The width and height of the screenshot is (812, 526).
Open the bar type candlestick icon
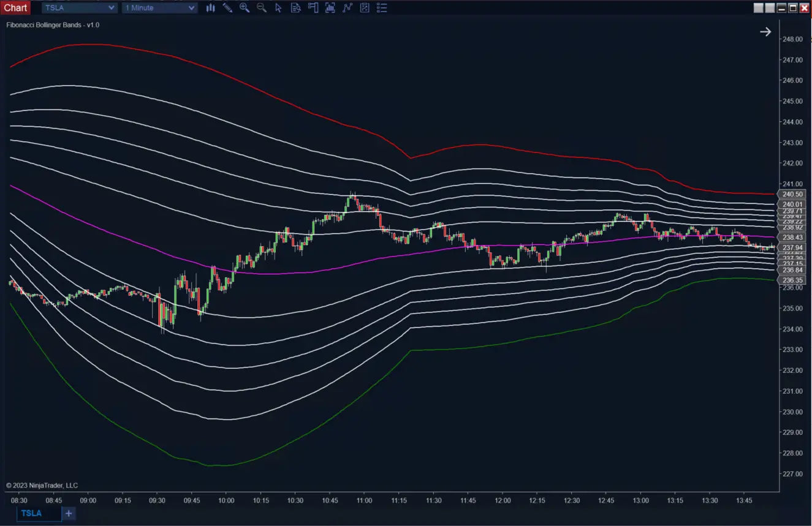(x=210, y=8)
